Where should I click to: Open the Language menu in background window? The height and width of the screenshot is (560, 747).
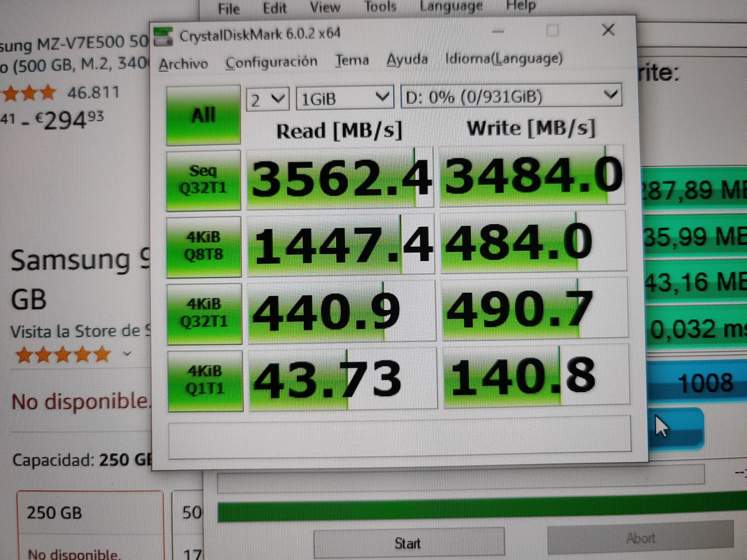tap(451, 6)
